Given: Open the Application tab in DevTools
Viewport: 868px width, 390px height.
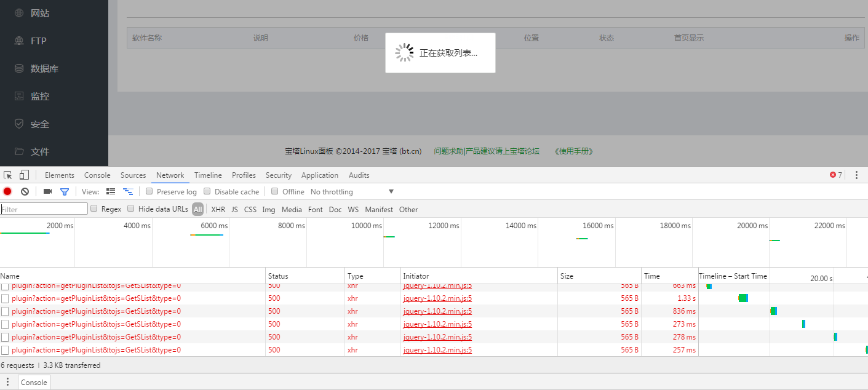Looking at the screenshot, I should [319, 175].
